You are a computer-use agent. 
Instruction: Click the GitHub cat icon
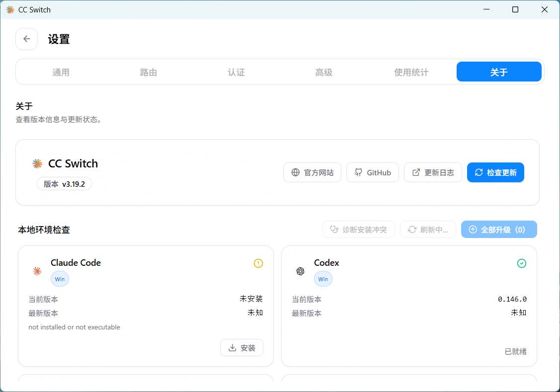pyautogui.click(x=358, y=172)
